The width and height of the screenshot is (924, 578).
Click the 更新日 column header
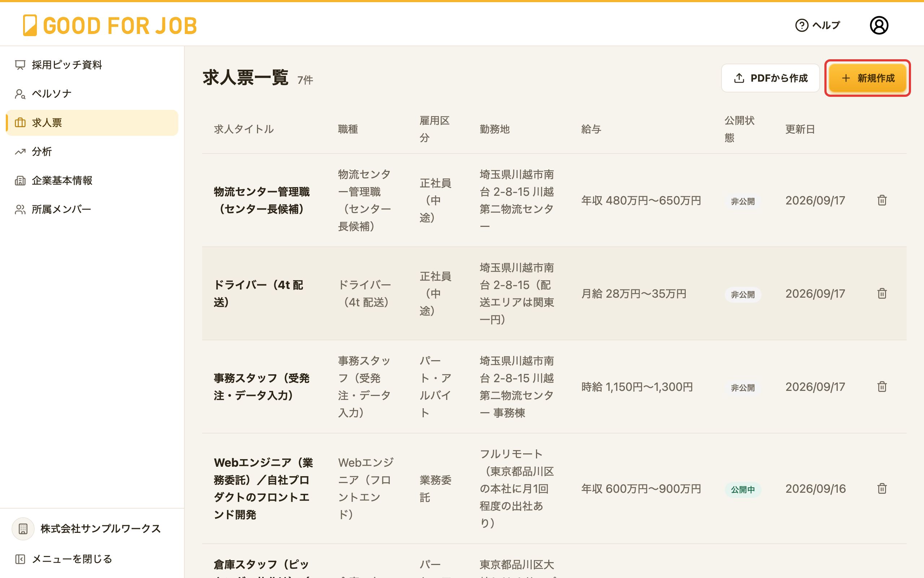[800, 129]
